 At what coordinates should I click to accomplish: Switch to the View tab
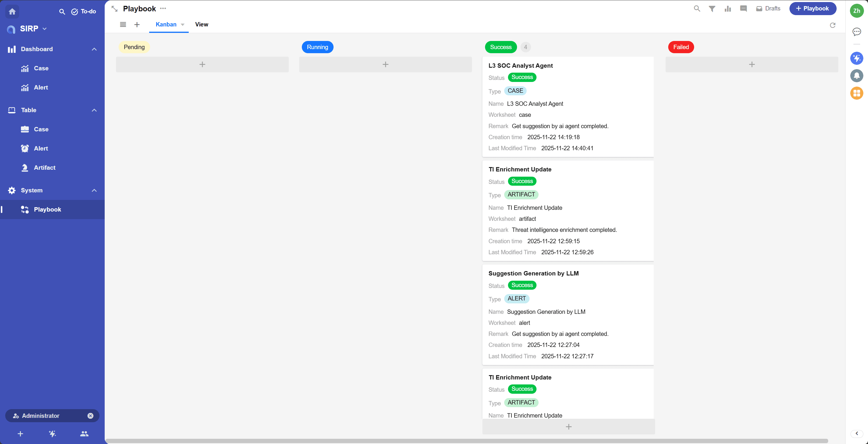click(202, 25)
